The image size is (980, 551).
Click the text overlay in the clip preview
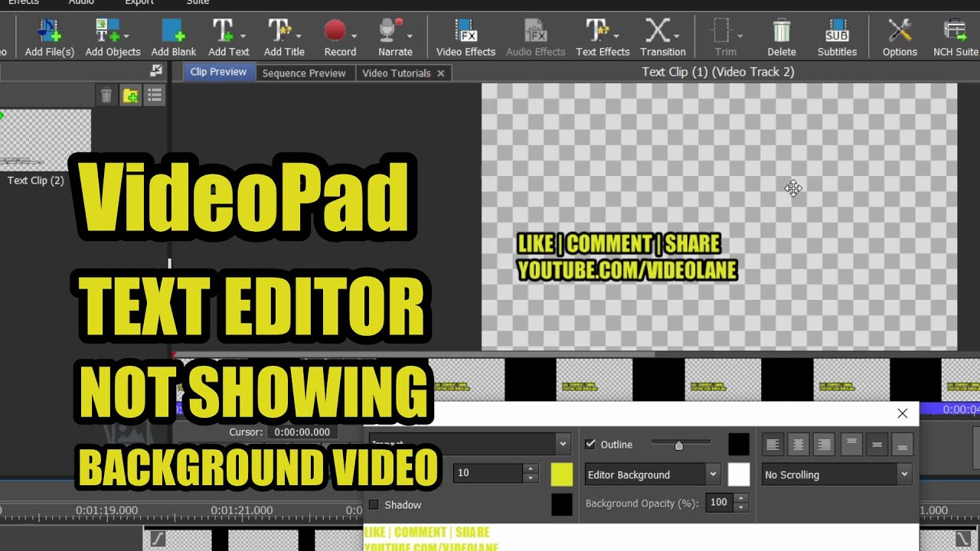click(x=626, y=257)
